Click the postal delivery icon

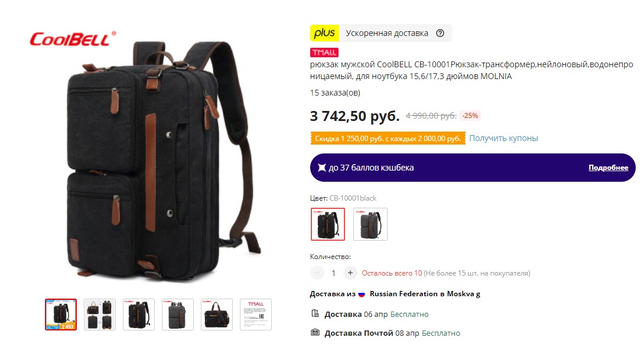pyautogui.click(x=315, y=333)
